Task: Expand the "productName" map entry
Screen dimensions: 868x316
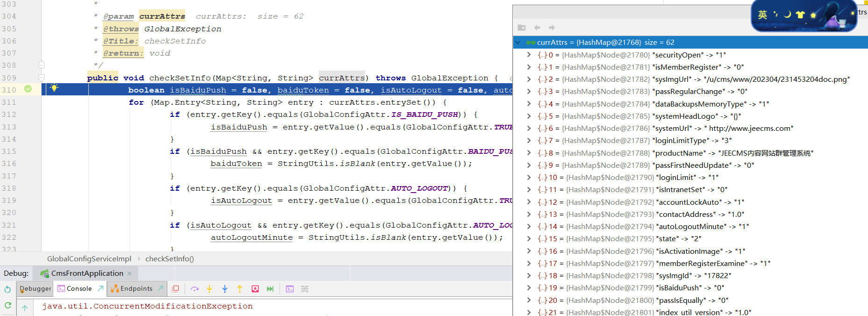Action: pyautogui.click(x=529, y=153)
